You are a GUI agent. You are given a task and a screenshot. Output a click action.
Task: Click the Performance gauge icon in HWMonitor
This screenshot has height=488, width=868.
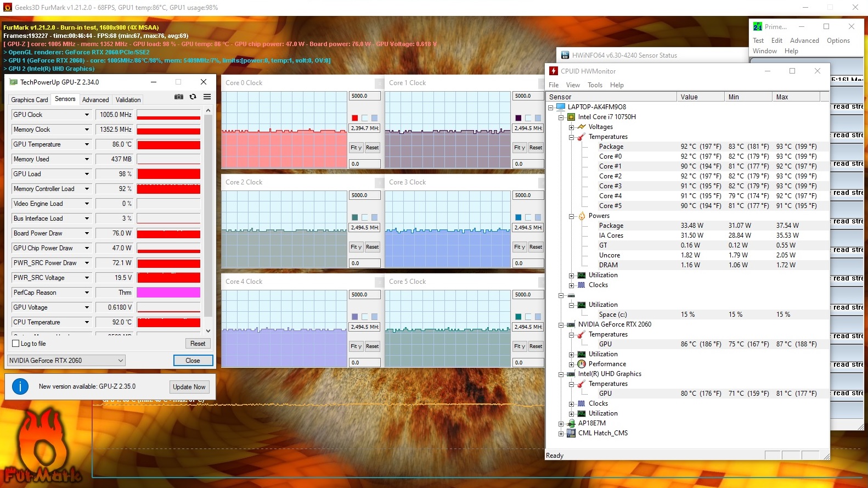582,364
